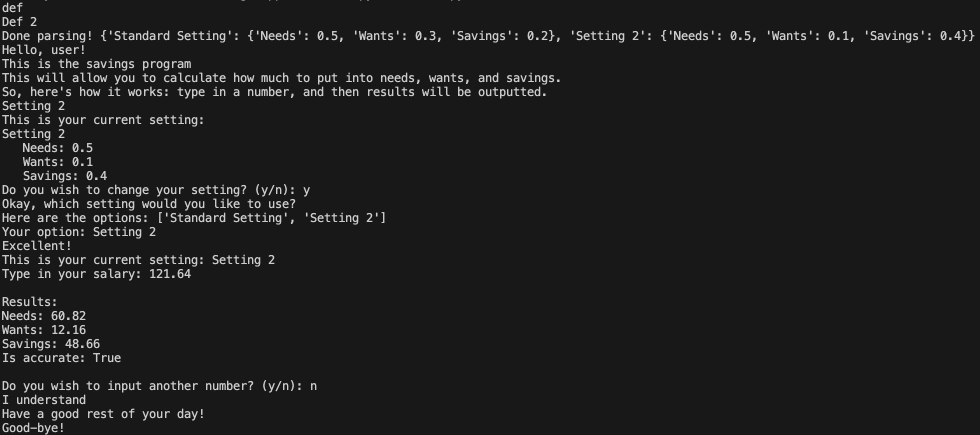Click the 'Wants: 0.1' setting line
This screenshot has height=435, width=980.
(57, 162)
